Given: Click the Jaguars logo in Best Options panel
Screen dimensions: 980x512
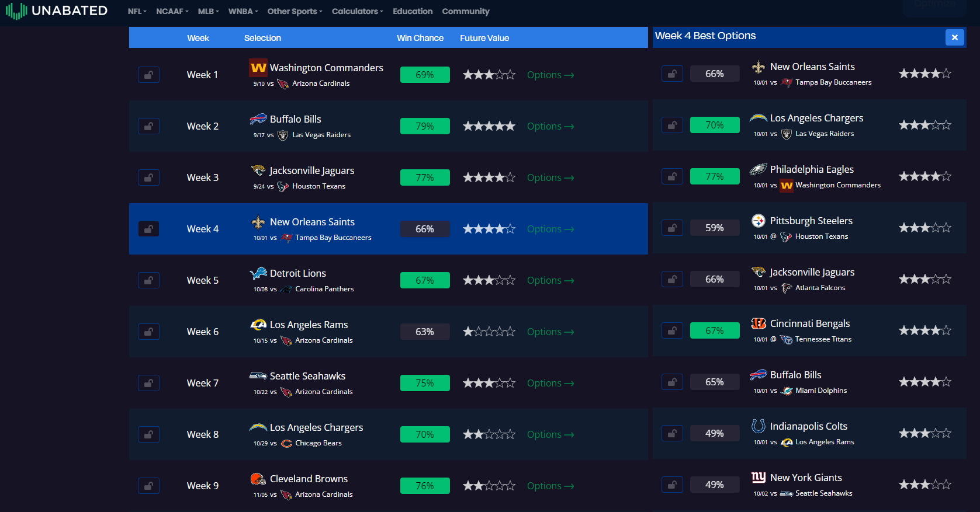Looking at the screenshot, I should 759,272.
